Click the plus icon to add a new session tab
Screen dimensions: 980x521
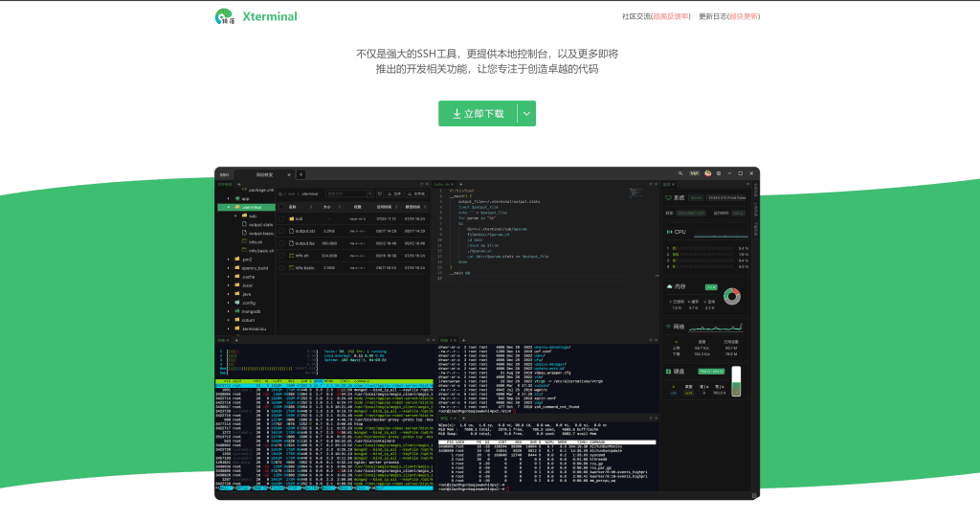coord(301,174)
